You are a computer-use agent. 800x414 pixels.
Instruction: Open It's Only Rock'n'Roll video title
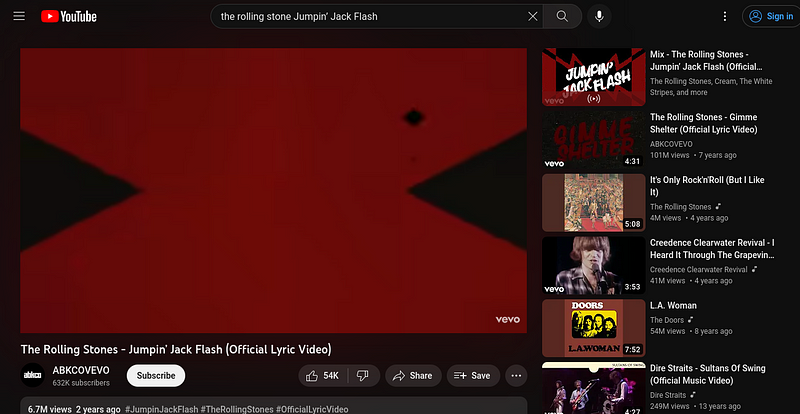point(707,186)
